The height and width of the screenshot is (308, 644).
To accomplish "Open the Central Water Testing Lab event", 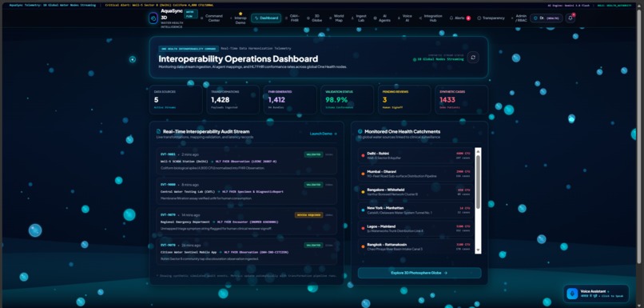I will point(246,191).
